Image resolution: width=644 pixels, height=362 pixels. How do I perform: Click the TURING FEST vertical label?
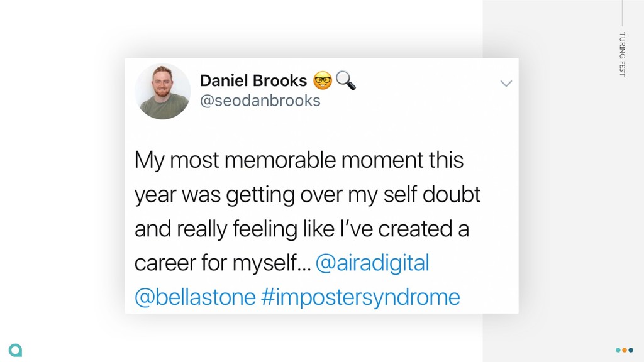622,54
